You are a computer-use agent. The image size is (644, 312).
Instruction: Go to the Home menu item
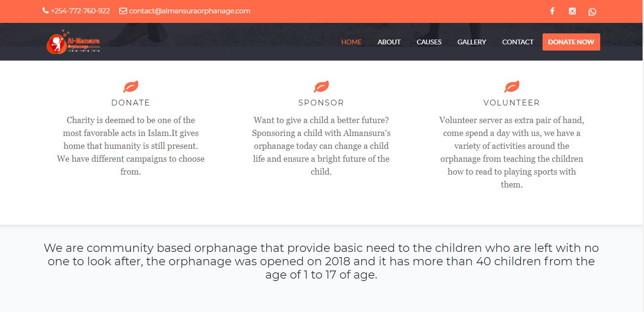(351, 42)
